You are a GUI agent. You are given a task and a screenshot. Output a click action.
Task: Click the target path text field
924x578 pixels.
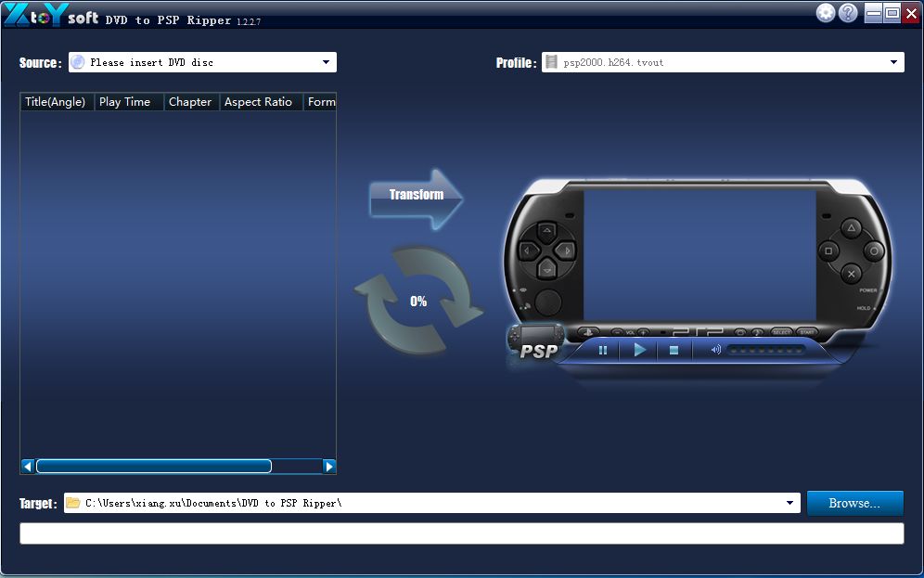pos(432,503)
